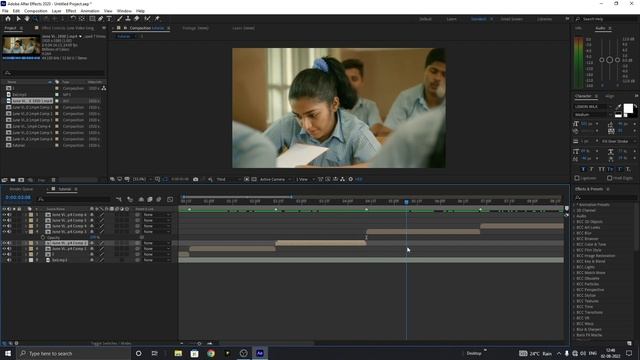Enable the Ligatures checkbox
The width and height of the screenshot is (640, 360).
(x=577, y=178)
